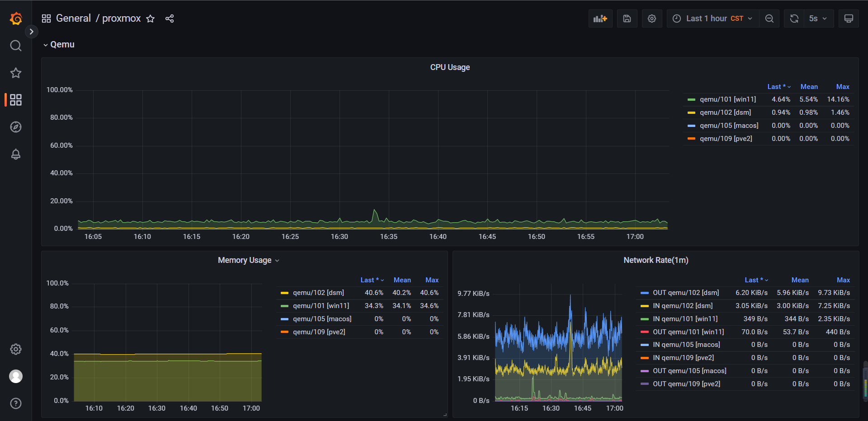Collapse the Qemu row
The image size is (868, 421).
(x=59, y=44)
